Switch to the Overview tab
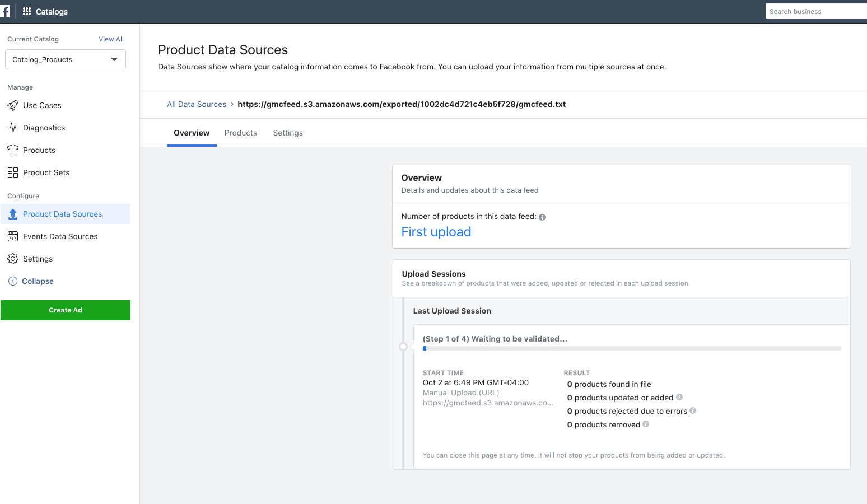 click(x=192, y=133)
